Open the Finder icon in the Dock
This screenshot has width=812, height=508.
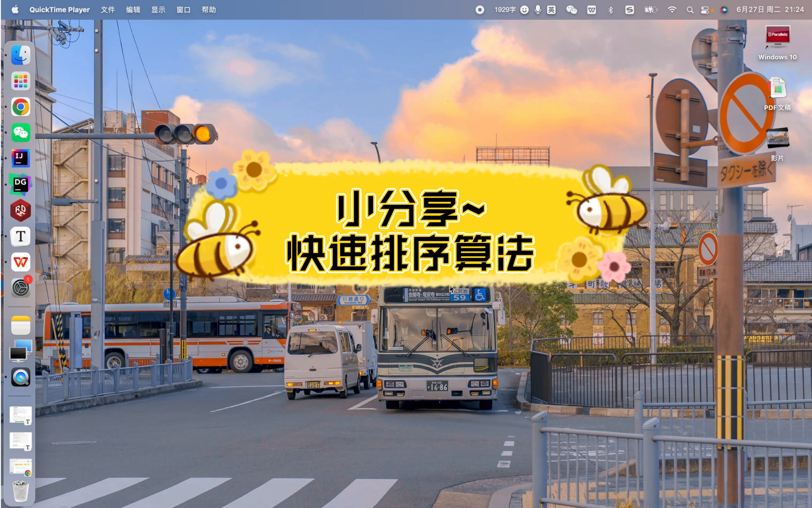20,55
